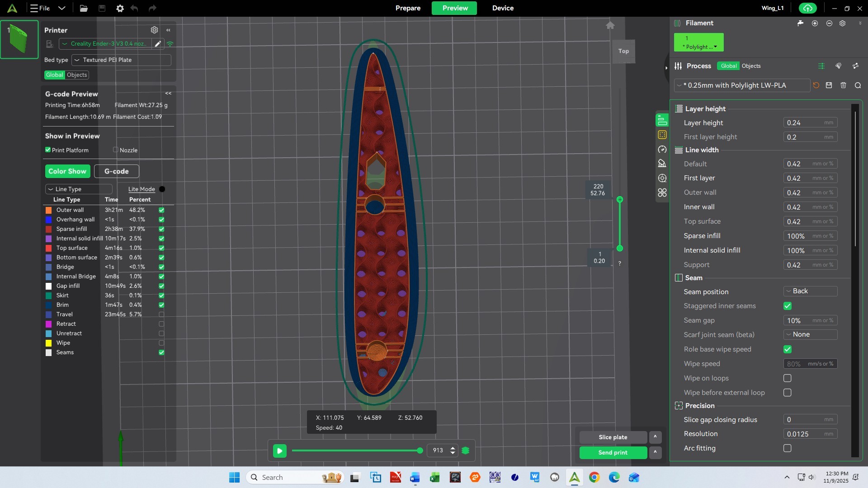Enable the Arc fitting checkbox
This screenshot has width=868, height=488.
787,448
